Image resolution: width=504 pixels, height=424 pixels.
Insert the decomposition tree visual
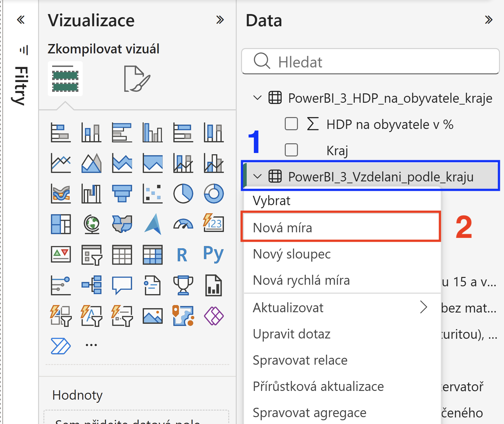pos(91,285)
